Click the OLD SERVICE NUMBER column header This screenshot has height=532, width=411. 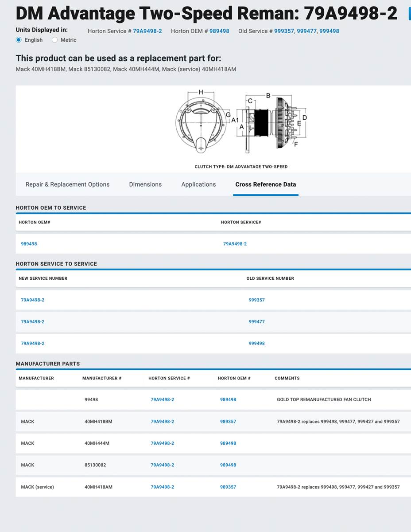(x=270, y=278)
